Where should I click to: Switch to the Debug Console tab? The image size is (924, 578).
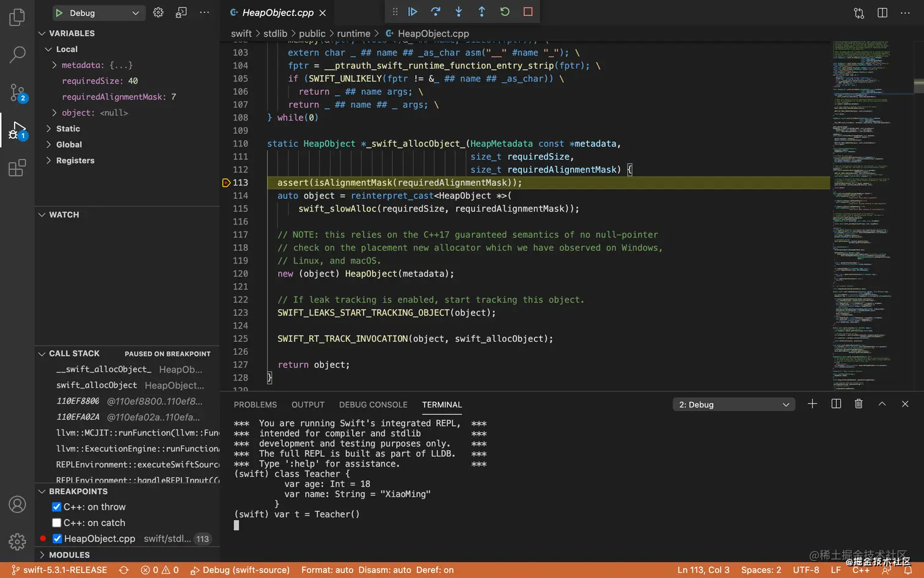pyautogui.click(x=373, y=405)
